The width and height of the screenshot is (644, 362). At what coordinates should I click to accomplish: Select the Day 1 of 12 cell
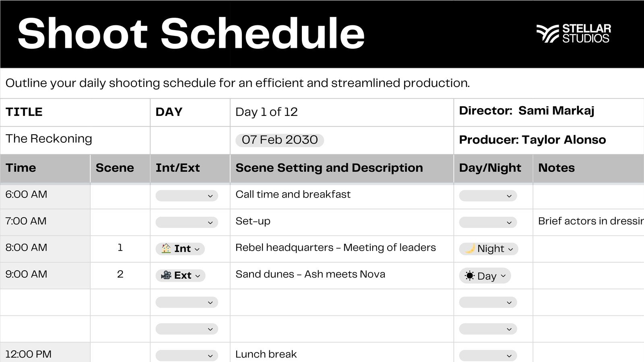pyautogui.click(x=266, y=112)
